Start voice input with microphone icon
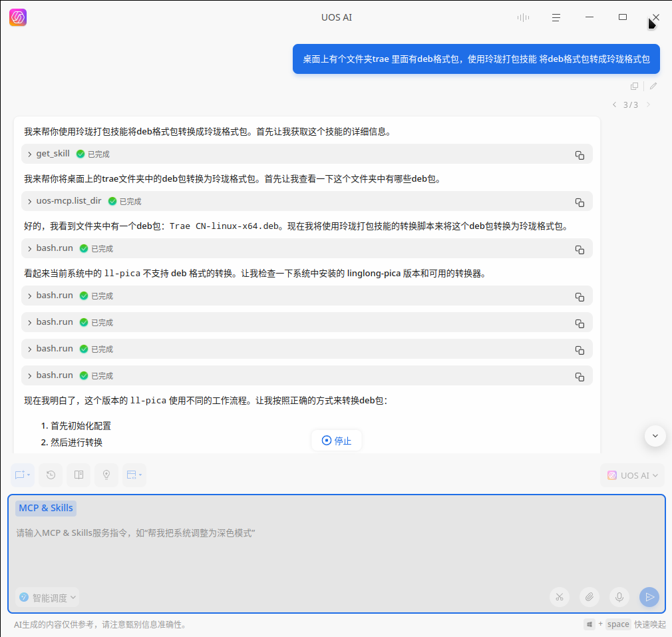The width and height of the screenshot is (672, 637). (x=619, y=597)
